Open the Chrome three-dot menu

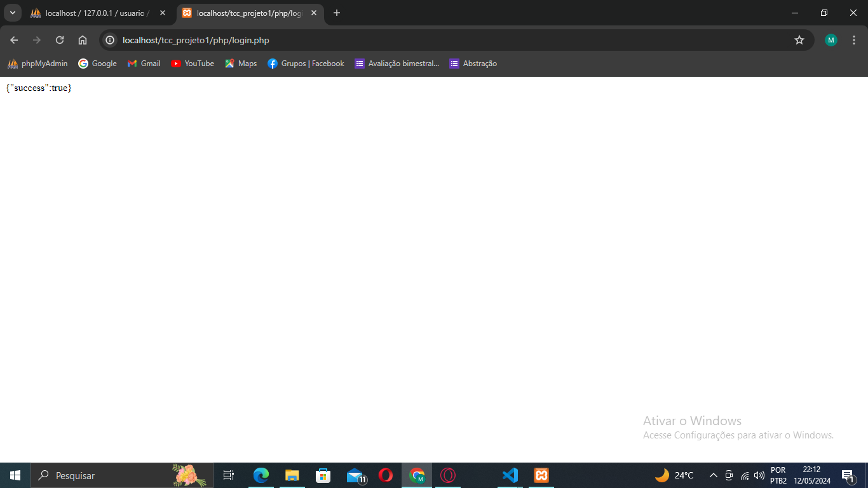854,40
